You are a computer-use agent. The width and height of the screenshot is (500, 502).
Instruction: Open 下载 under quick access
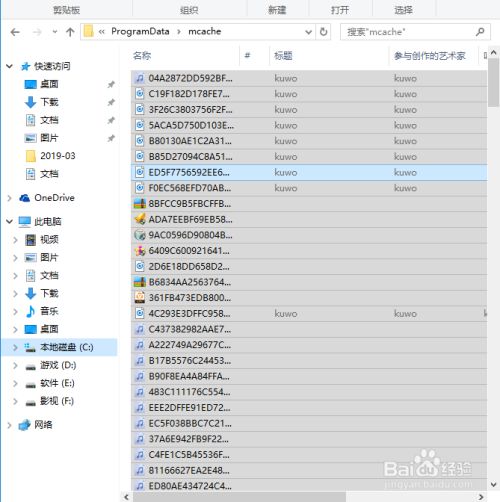coord(49,102)
